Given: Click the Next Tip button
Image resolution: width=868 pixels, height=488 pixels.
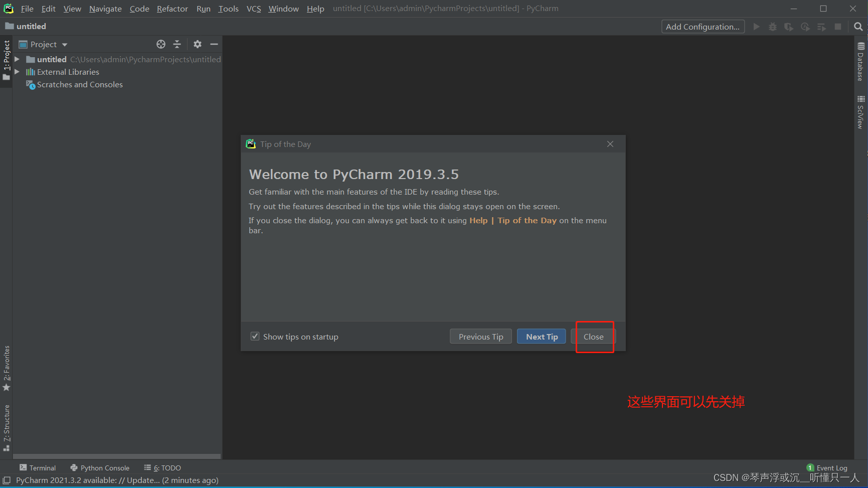Looking at the screenshot, I should (542, 337).
